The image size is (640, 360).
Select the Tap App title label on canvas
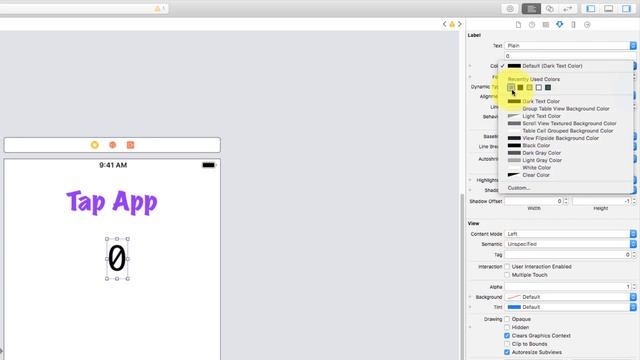112,202
